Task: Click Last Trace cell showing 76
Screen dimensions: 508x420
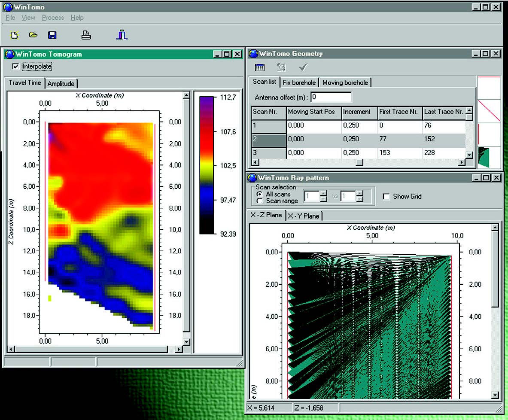Action: click(444, 126)
